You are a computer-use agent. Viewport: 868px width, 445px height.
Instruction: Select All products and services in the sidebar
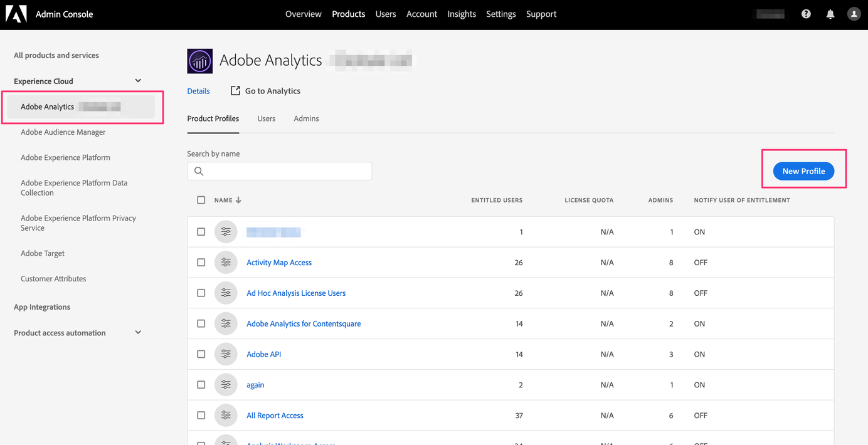(x=56, y=55)
